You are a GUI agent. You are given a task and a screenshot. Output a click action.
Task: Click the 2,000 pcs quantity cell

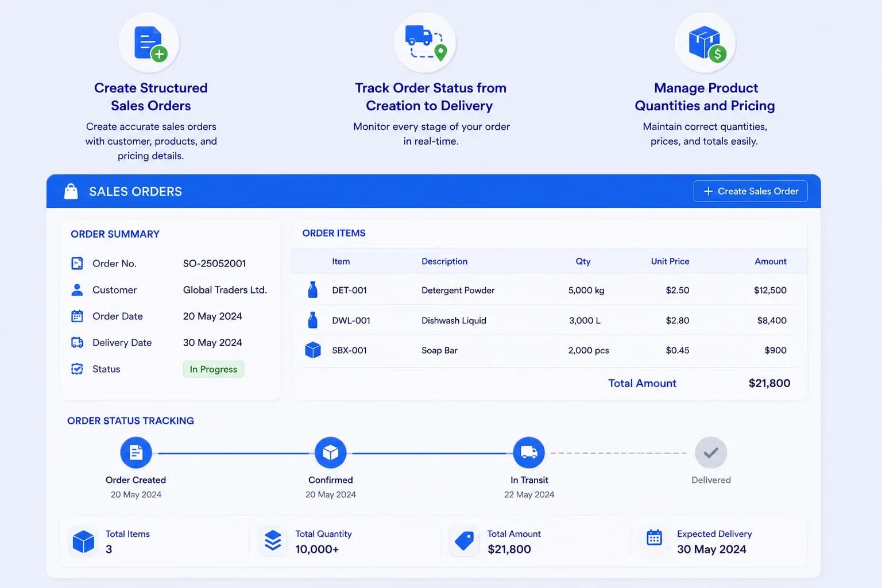[x=589, y=350]
